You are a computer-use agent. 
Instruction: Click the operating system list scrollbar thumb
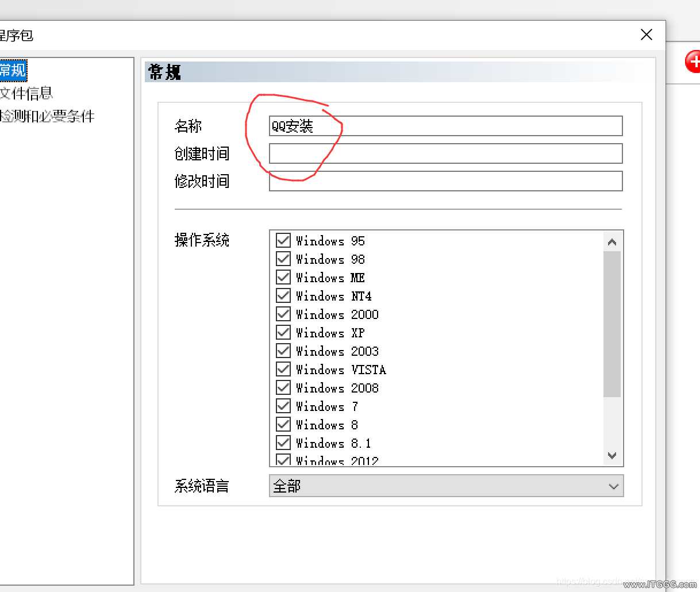(612, 324)
